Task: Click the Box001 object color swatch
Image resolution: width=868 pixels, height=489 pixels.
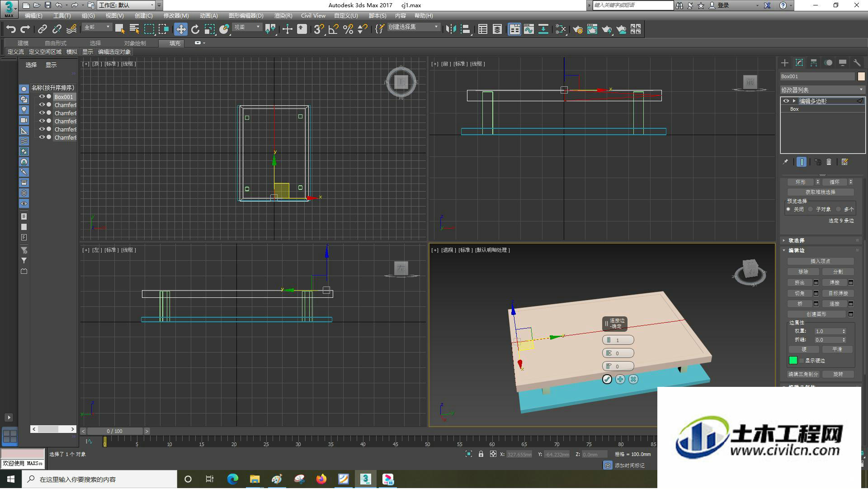Action: click(861, 76)
